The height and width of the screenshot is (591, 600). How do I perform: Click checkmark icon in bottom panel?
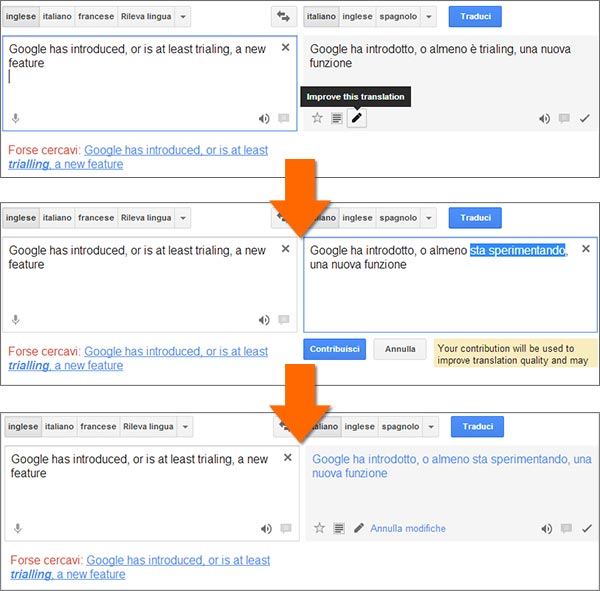pyautogui.click(x=587, y=529)
